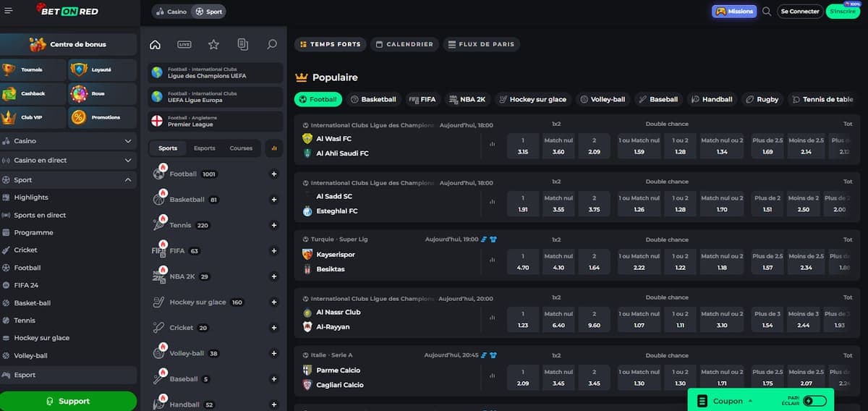The image size is (868, 411).
Task: Select Basketball popular filter chip
Action: 373,99
